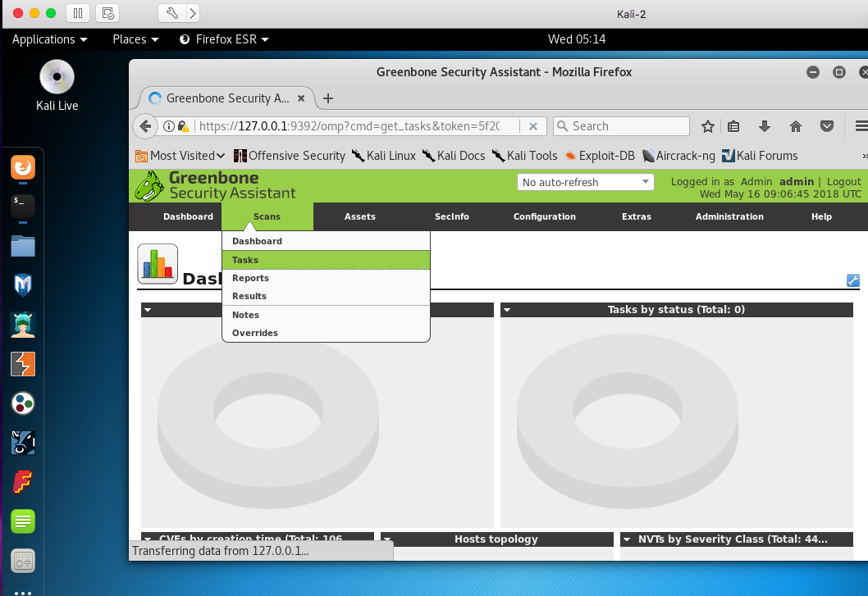
Task: Open Firefox from the Kali dock
Action: point(23,167)
